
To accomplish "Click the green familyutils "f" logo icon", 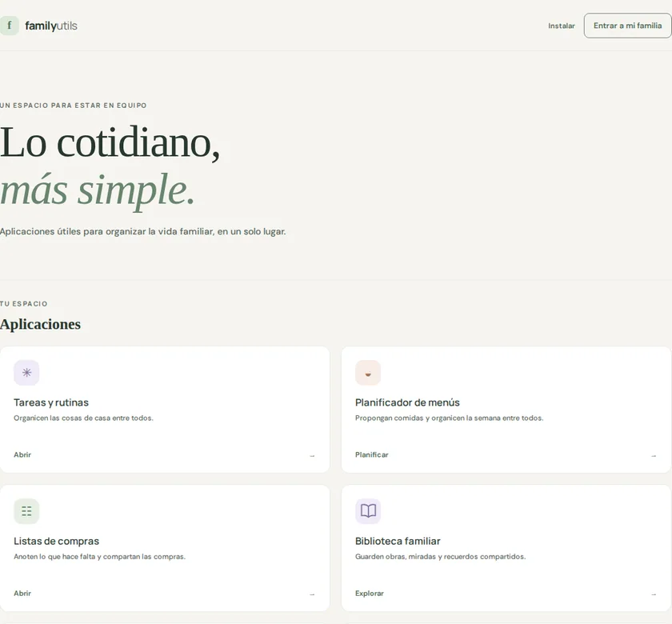I will (x=9, y=26).
